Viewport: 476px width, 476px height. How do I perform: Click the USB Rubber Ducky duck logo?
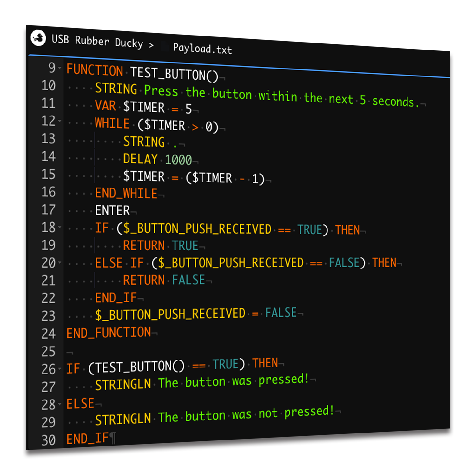38,38
